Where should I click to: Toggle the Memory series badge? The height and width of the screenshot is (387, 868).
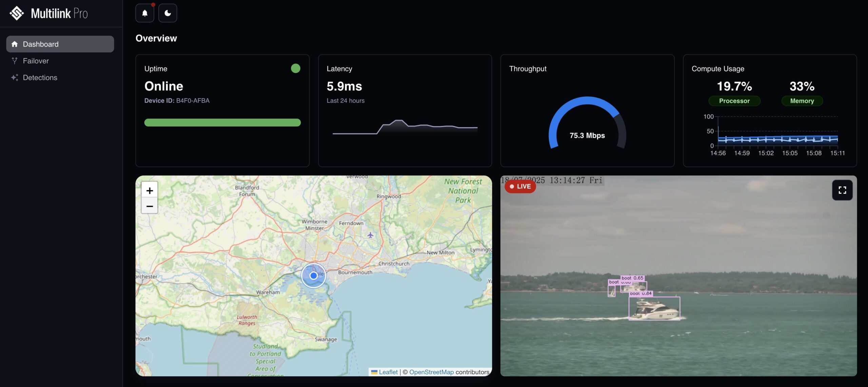pyautogui.click(x=802, y=101)
